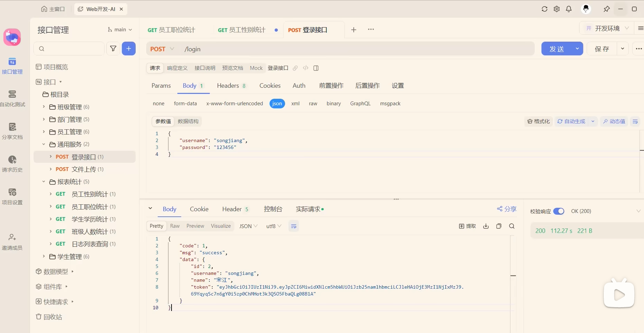Switch to the 前置操作 tab

click(331, 86)
